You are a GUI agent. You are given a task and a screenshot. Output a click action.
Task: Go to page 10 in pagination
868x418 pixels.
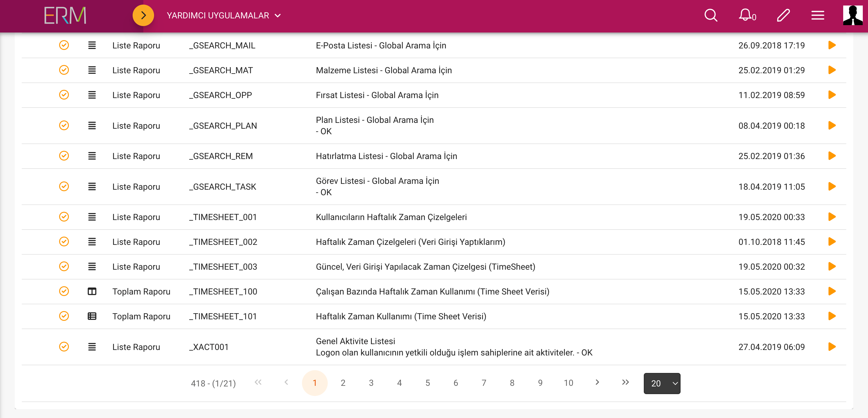[x=568, y=383]
